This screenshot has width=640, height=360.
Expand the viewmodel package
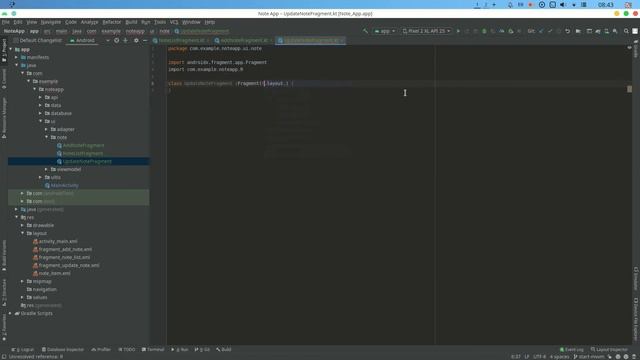coord(47,169)
